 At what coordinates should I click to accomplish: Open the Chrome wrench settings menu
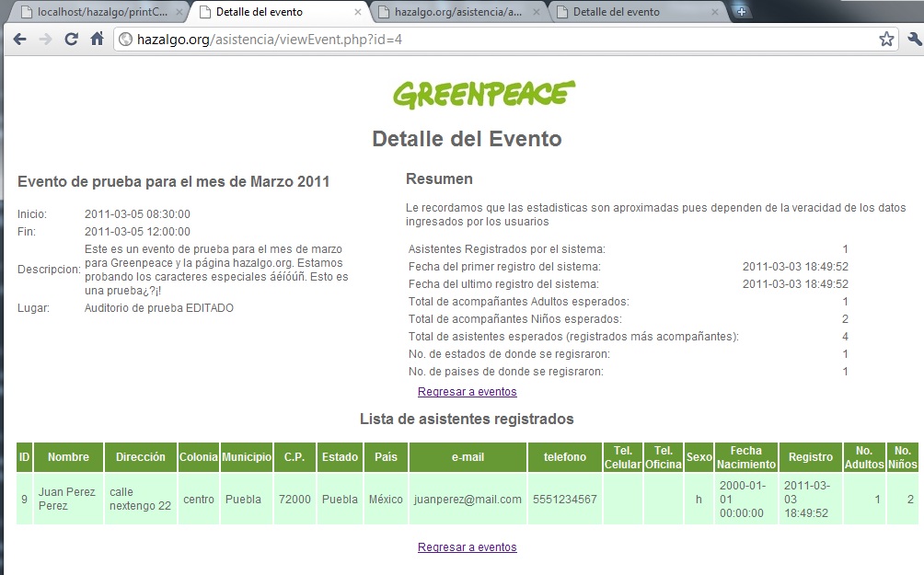(913, 40)
